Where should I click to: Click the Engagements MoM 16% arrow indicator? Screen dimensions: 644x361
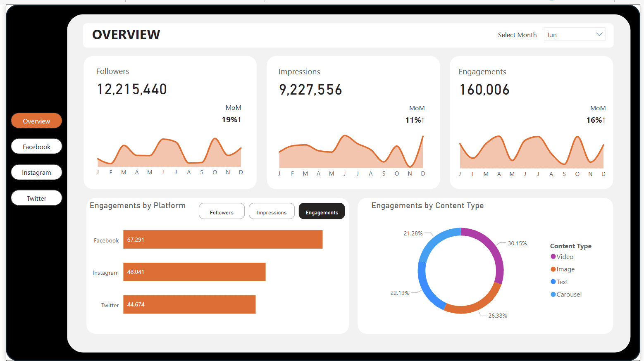(603, 120)
